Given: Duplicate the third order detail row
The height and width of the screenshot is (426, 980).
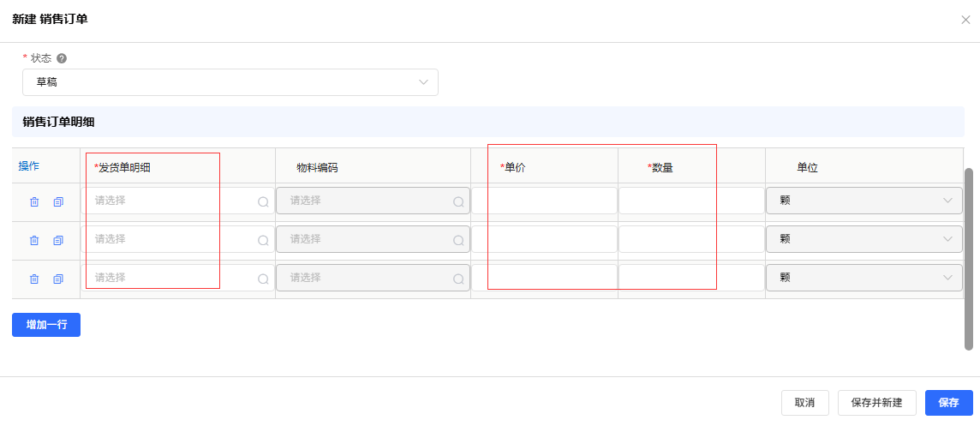Looking at the screenshot, I should pos(58,279).
